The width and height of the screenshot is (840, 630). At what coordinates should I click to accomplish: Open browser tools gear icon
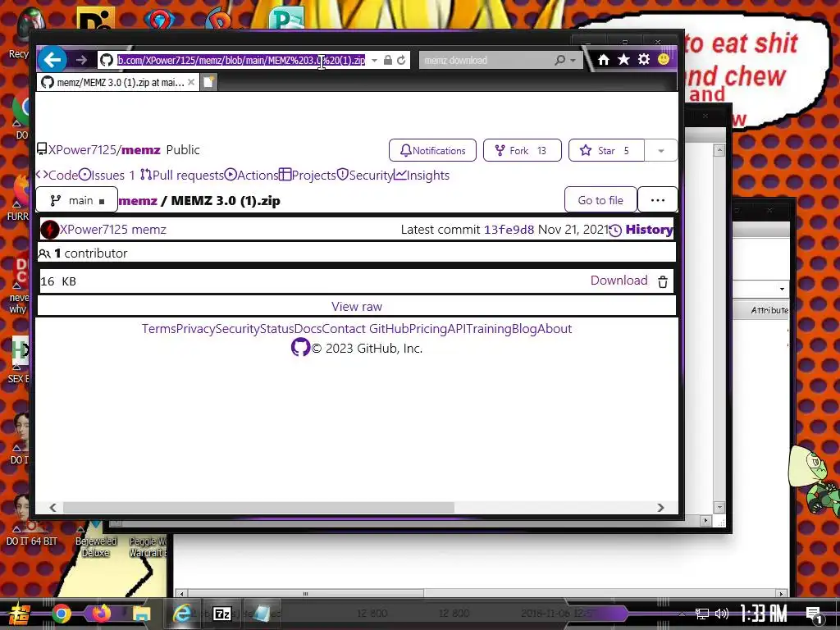(x=644, y=59)
